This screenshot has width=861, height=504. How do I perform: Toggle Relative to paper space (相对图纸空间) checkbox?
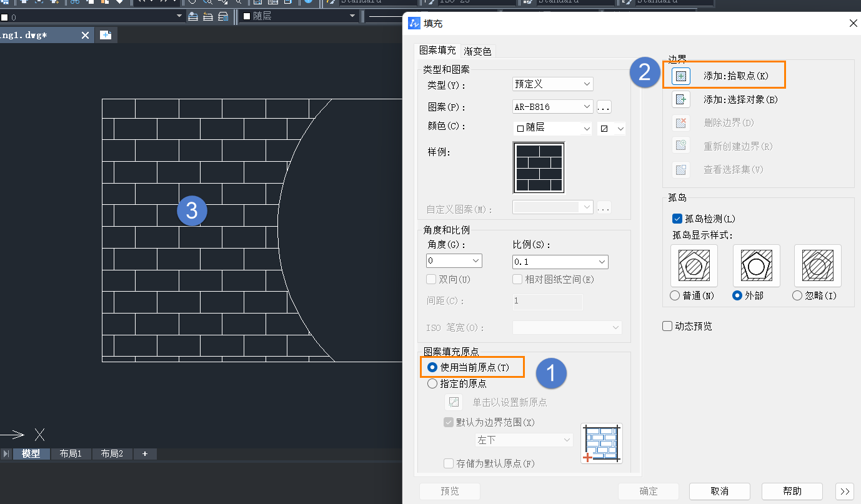click(517, 279)
